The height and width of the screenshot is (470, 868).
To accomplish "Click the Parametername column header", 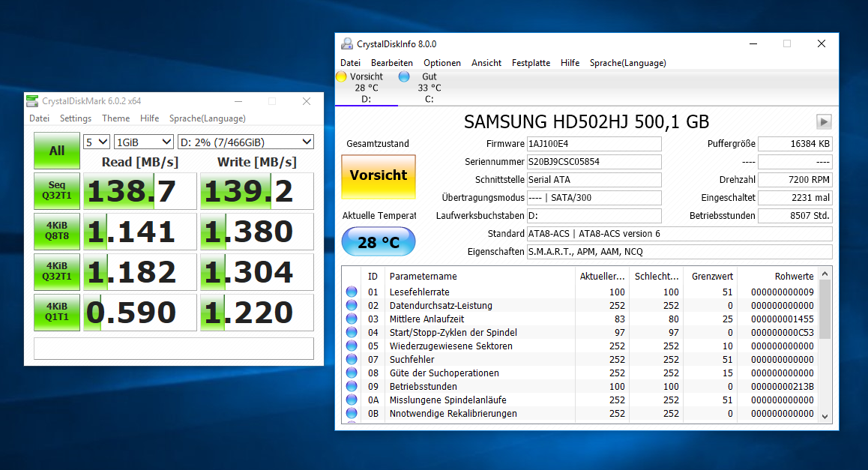I will [480, 277].
